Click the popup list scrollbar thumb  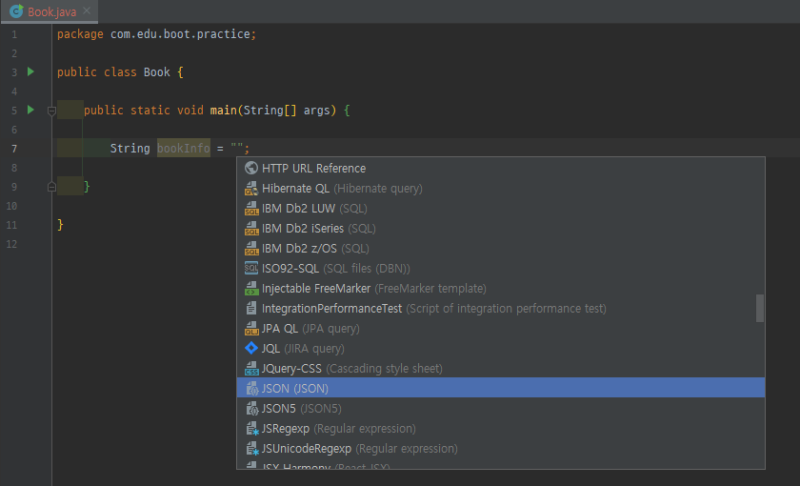coord(760,308)
